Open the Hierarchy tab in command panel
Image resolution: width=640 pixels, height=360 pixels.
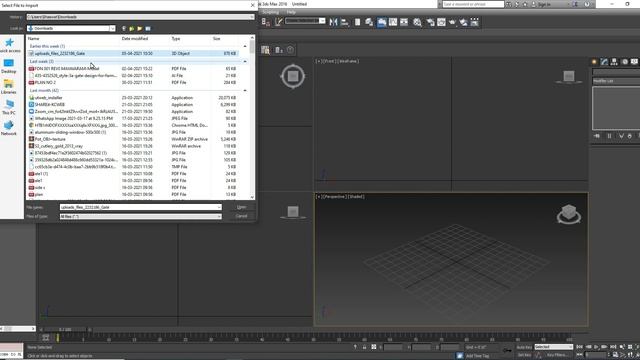coord(614,62)
